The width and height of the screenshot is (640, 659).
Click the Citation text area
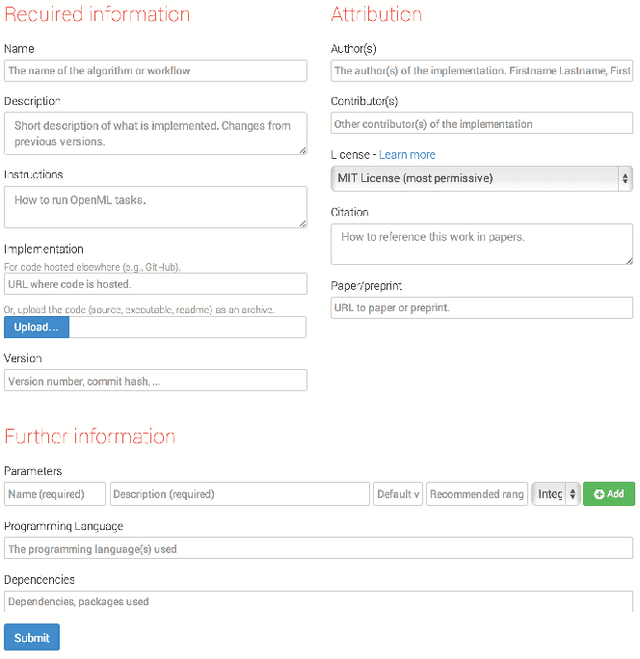[481, 243]
